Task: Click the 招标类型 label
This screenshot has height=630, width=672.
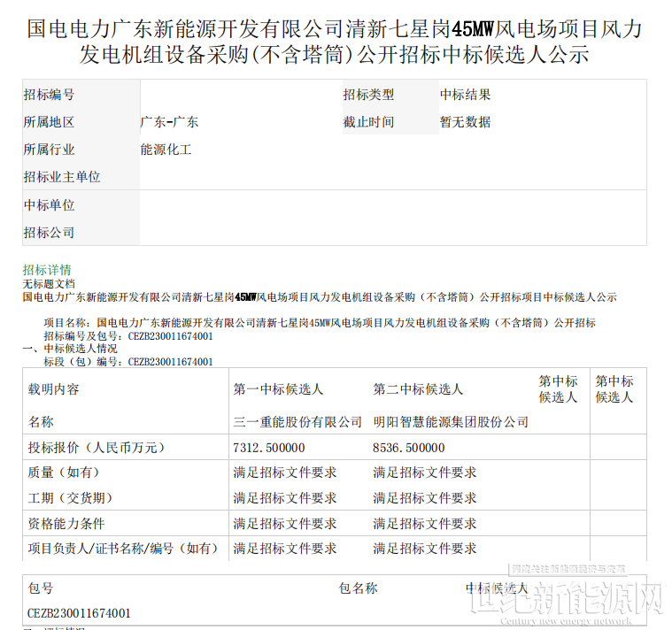Action: tap(368, 95)
